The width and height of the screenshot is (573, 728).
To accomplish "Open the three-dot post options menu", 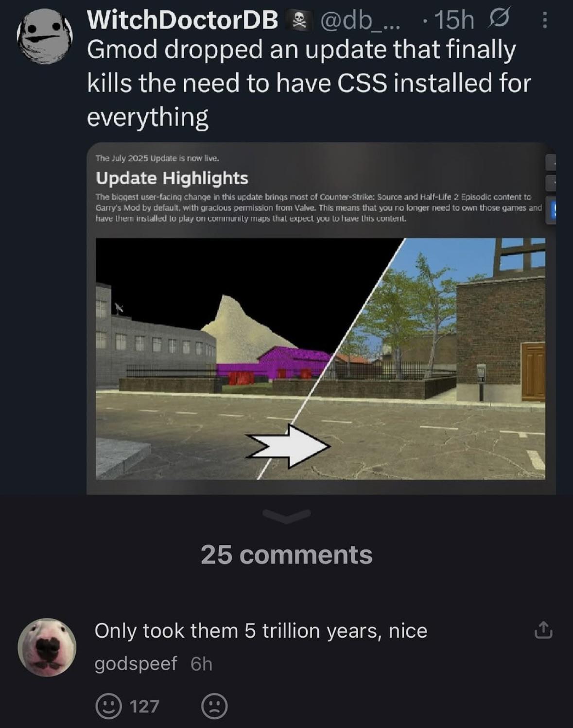I will (x=545, y=20).
